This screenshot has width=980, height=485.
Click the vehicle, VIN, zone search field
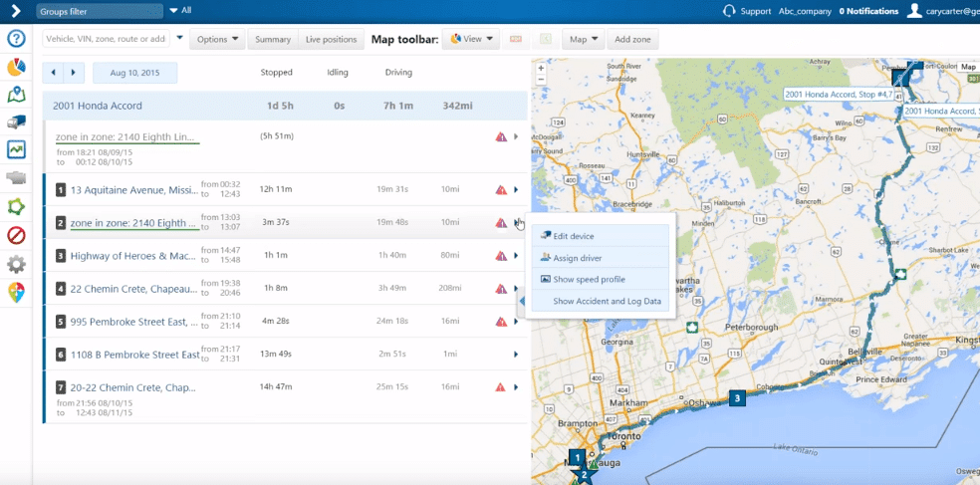pos(107,39)
